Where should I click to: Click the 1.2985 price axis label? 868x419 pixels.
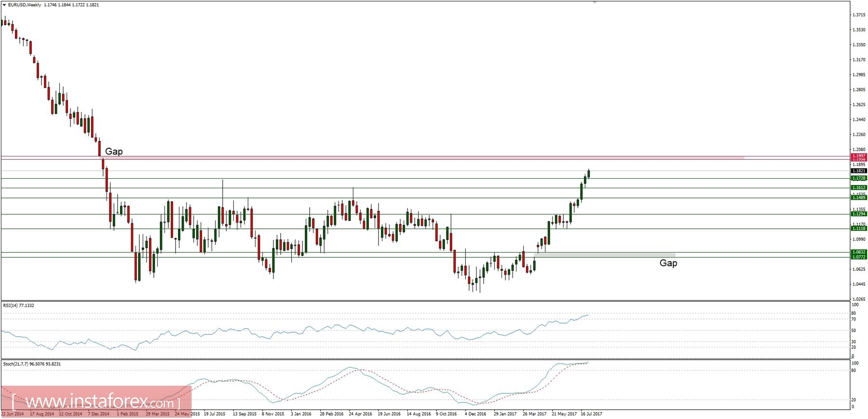pyautogui.click(x=858, y=75)
